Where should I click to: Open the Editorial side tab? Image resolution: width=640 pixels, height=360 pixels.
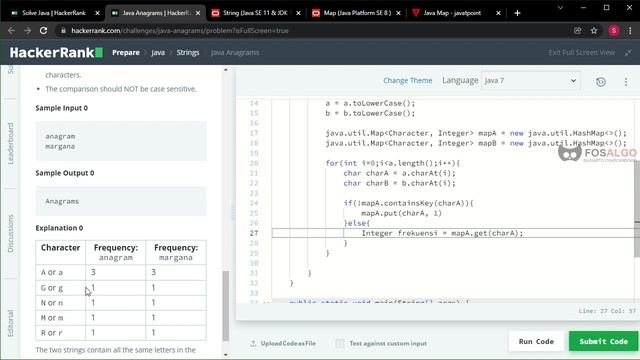click(11, 323)
